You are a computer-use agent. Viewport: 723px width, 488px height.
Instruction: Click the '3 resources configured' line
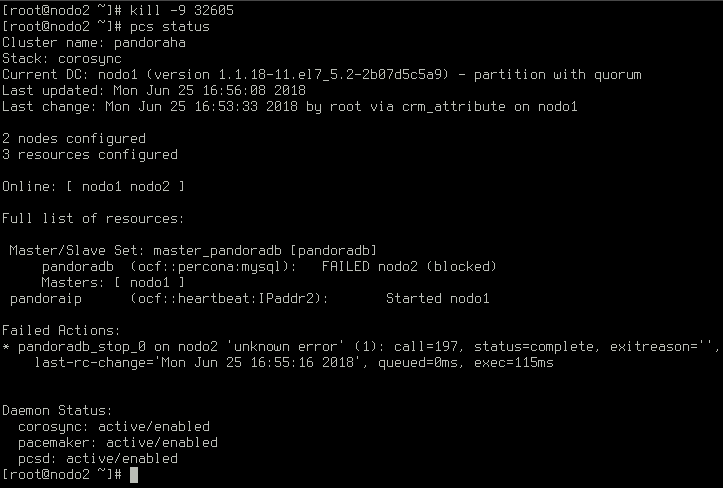pyautogui.click(x=90, y=155)
